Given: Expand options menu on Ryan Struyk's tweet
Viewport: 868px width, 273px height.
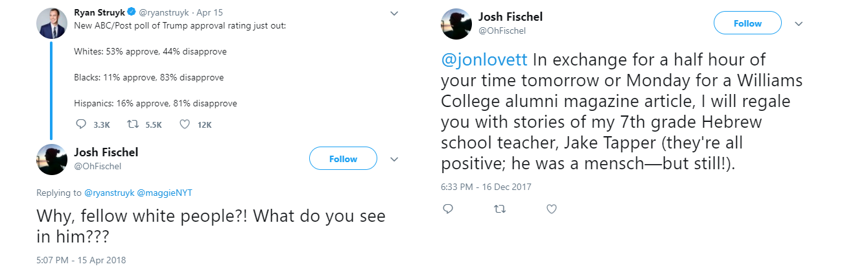Looking at the screenshot, I should click(x=393, y=13).
